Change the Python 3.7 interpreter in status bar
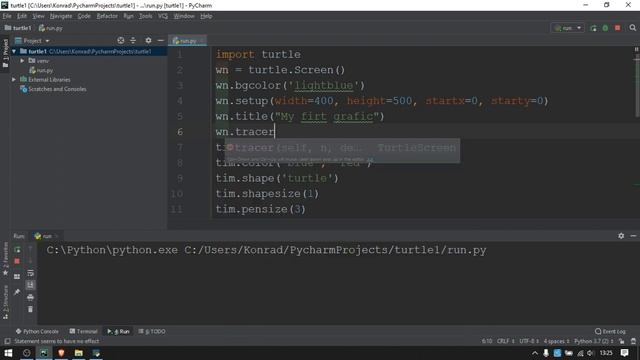The image size is (640, 360). 594,341
